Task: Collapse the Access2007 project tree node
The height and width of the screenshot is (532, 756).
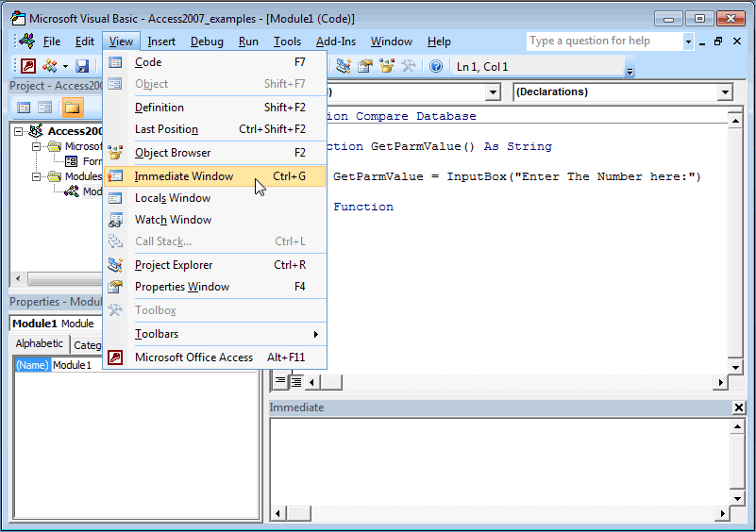Action: pos(18,131)
